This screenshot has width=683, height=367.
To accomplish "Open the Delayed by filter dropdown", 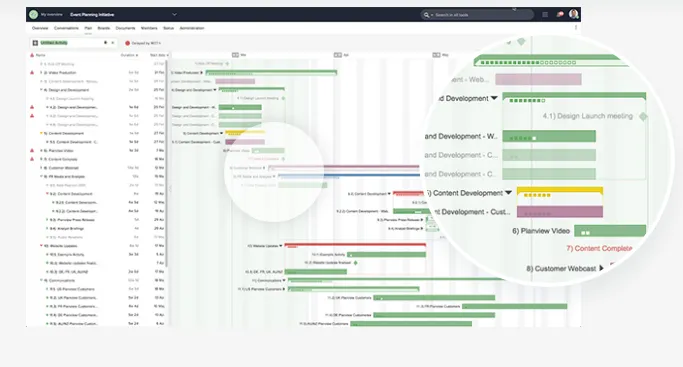I will pos(144,43).
